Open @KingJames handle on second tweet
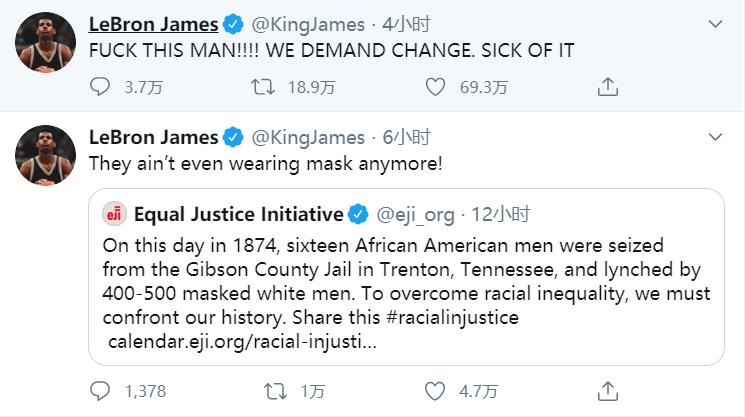This screenshot has height=417, width=745. pyautogui.click(x=307, y=137)
